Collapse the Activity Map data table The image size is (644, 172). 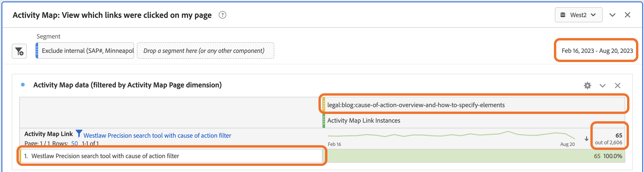coord(603,86)
